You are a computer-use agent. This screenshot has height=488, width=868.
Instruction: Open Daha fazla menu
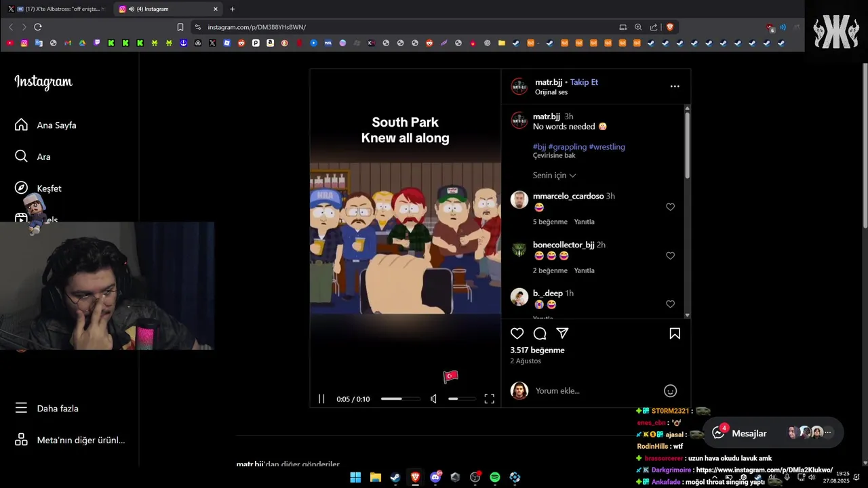(x=47, y=409)
